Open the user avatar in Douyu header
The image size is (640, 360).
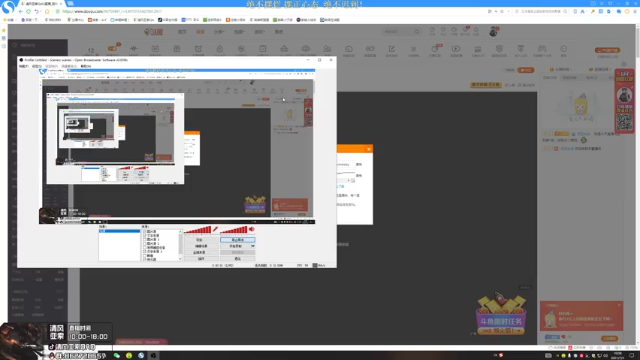(x=493, y=31)
